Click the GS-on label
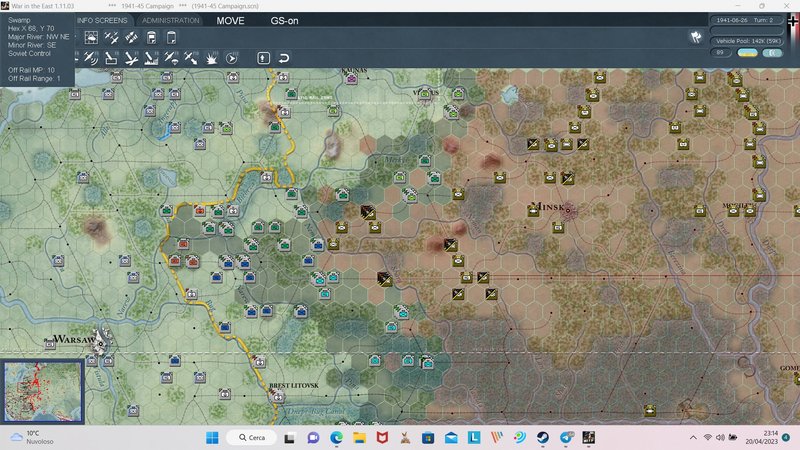This screenshot has width=800, height=450. coord(284,21)
